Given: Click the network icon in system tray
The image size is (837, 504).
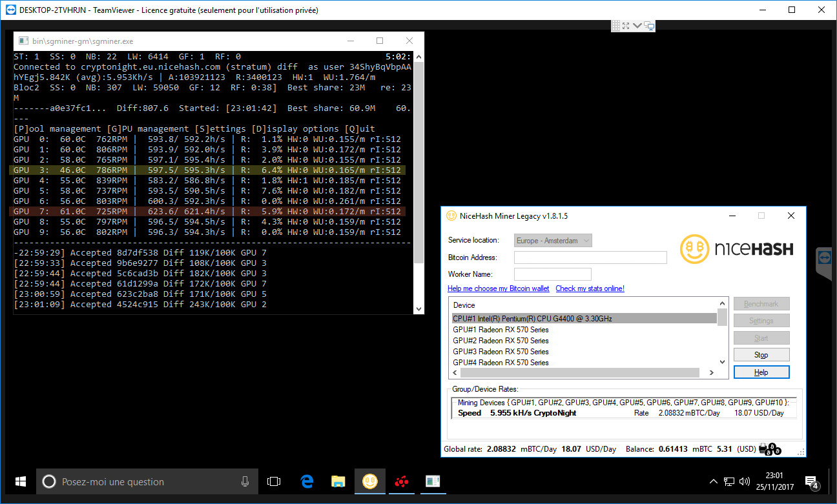Looking at the screenshot, I should (x=729, y=481).
